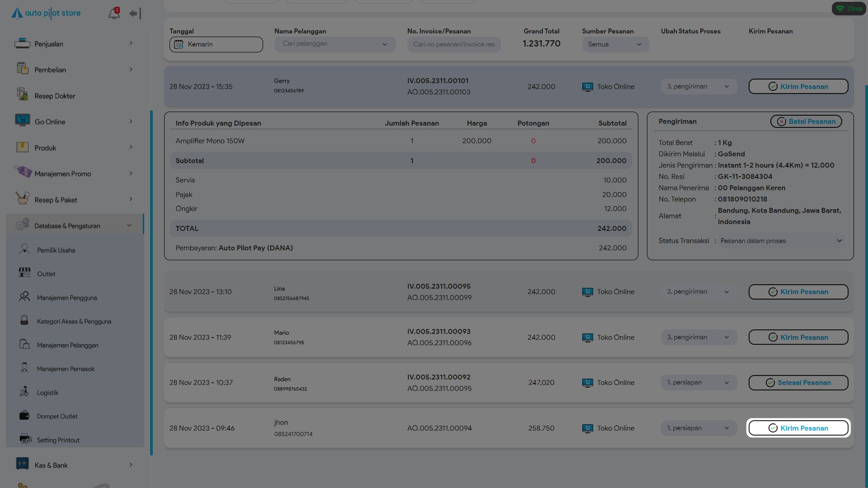Open the Status Transaksi dropdown
Screen dimensions: 868x488
781,241
